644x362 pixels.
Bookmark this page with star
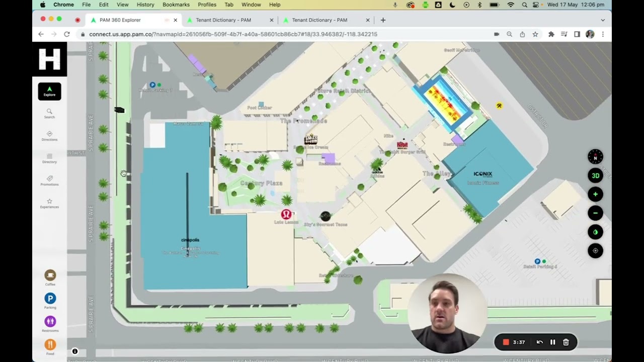[x=535, y=34]
